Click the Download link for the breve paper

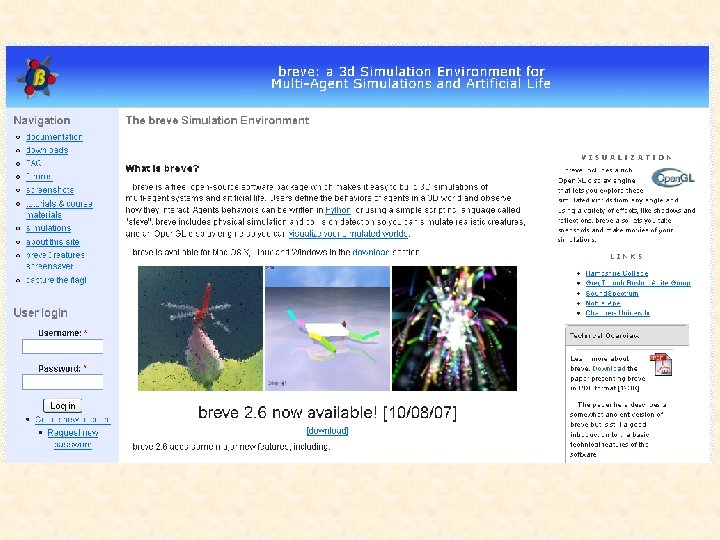(x=609, y=368)
